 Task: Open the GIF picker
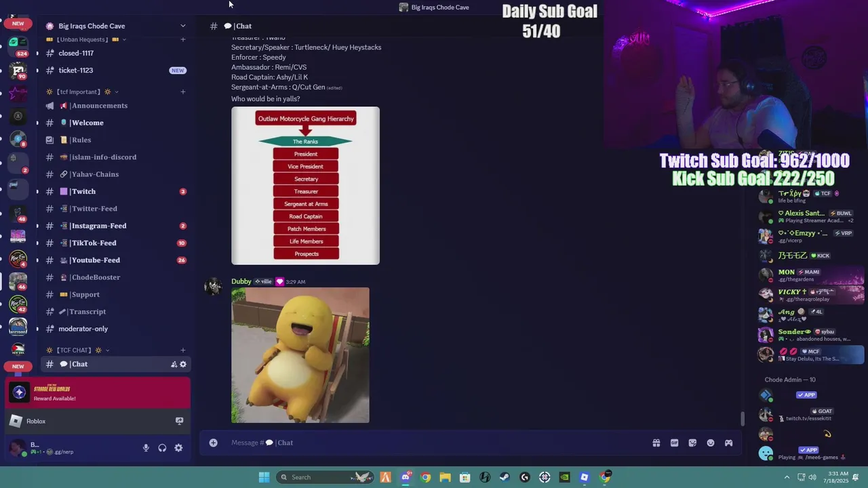pyautogui.click(x=674, y=443)
